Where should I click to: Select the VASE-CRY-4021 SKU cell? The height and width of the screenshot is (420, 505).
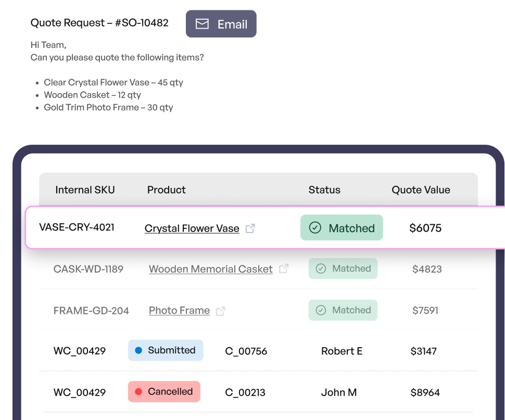pos(77,227)
